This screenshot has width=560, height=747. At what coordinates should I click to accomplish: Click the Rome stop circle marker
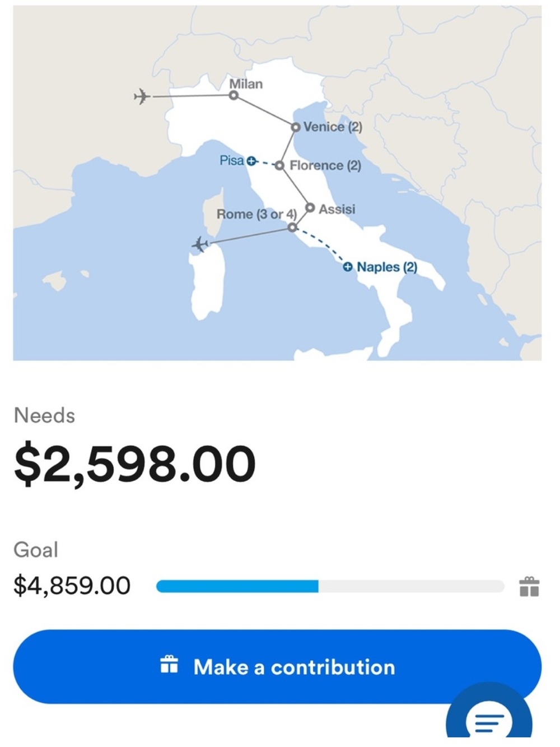click(x=292, y=227)
